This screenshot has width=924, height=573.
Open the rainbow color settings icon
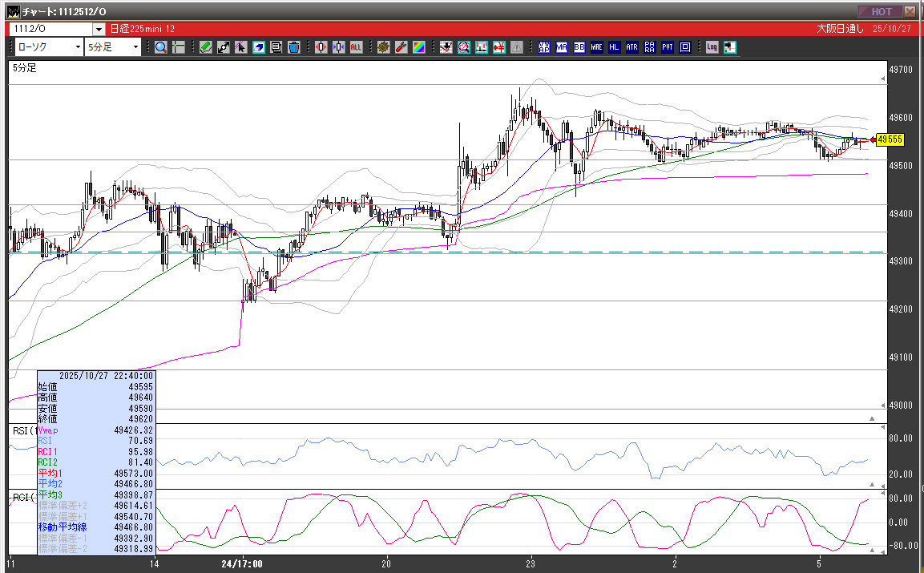coord(418,47)
